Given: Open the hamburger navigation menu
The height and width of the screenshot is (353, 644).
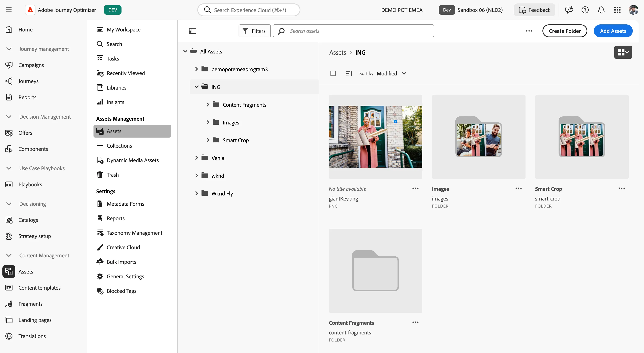Looking at the screenshot, I should (9, 10).
